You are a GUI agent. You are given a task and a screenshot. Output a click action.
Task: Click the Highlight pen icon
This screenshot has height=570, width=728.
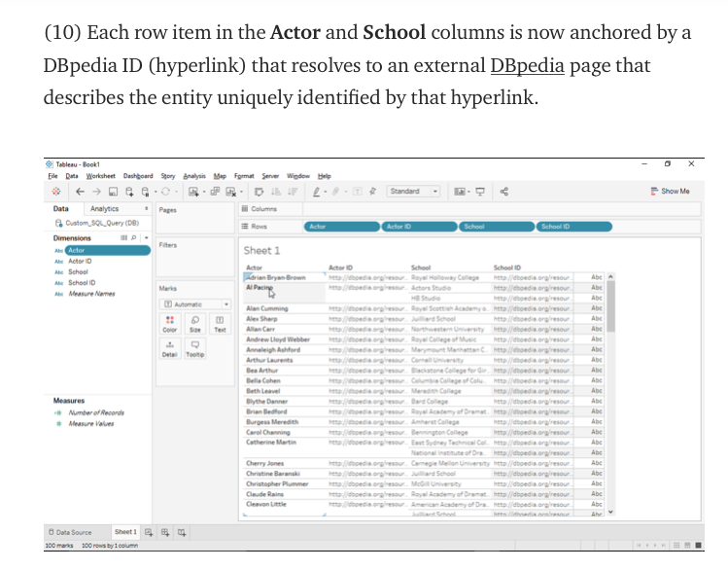tap(316, 192)
